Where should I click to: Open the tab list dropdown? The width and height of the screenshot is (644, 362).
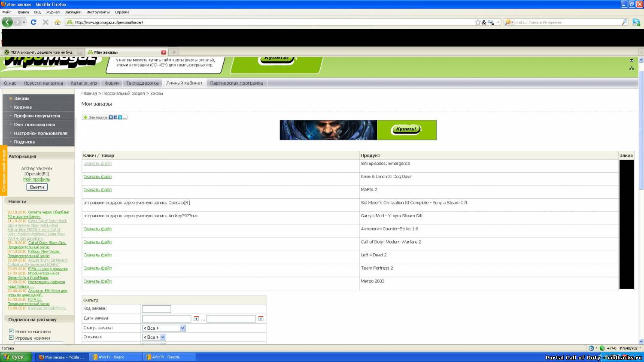click(641, 52)
